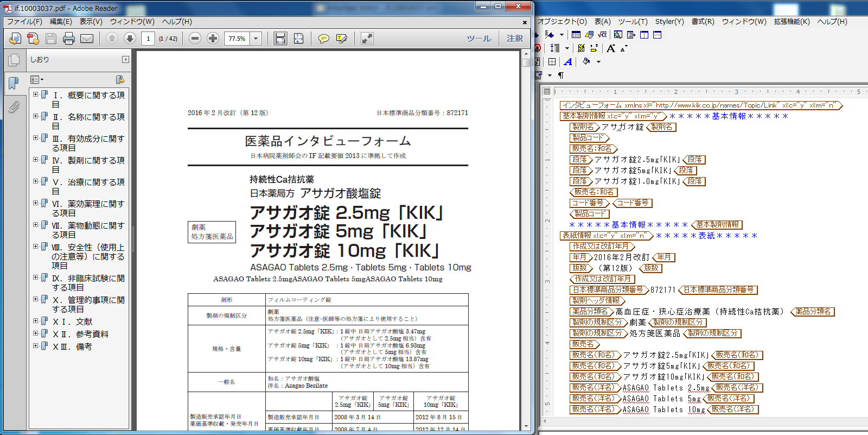This screenshot has width=868, height=435.
Task: Select bookmark Ⅶ．薬物動態に関する項目
Action: [x=88, y=230]
